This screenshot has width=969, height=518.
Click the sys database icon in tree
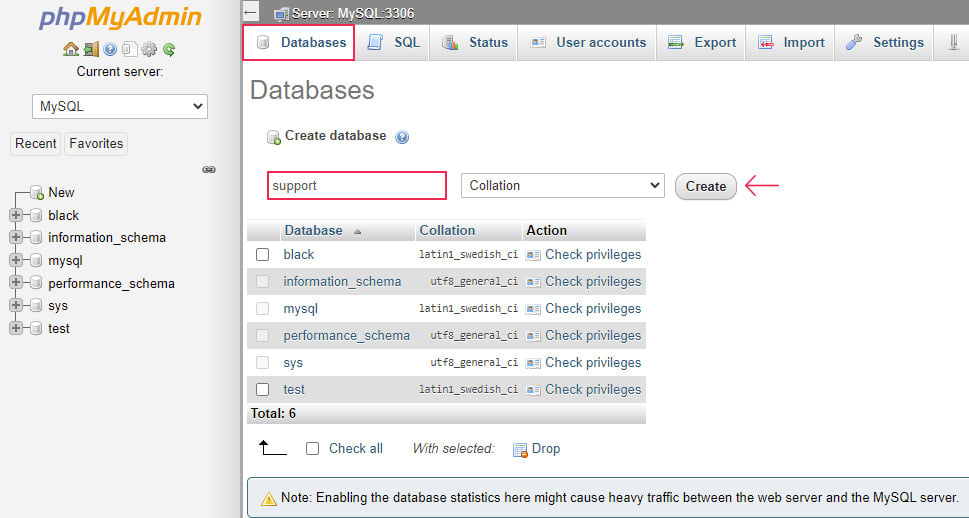tap(36, 305)
